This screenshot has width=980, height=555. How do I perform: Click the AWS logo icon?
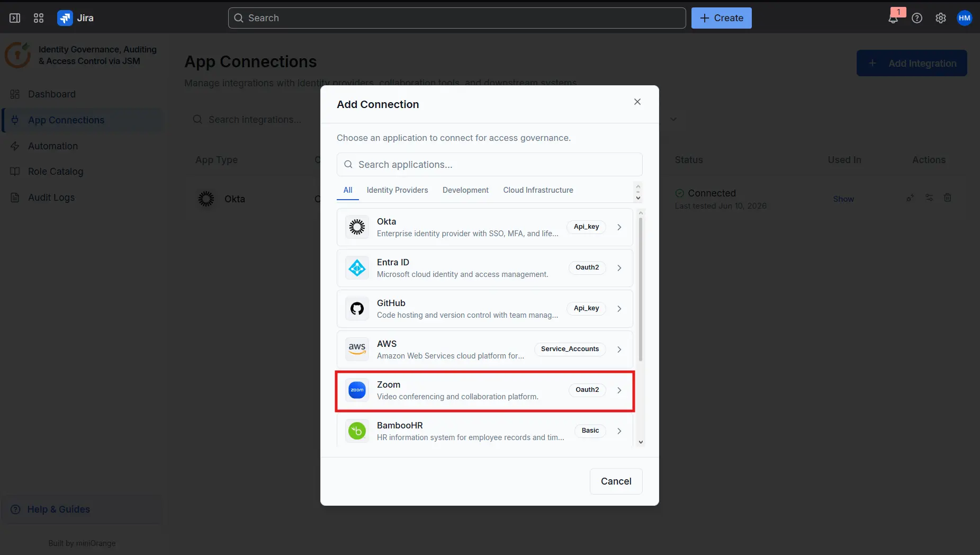pos(357,350)
